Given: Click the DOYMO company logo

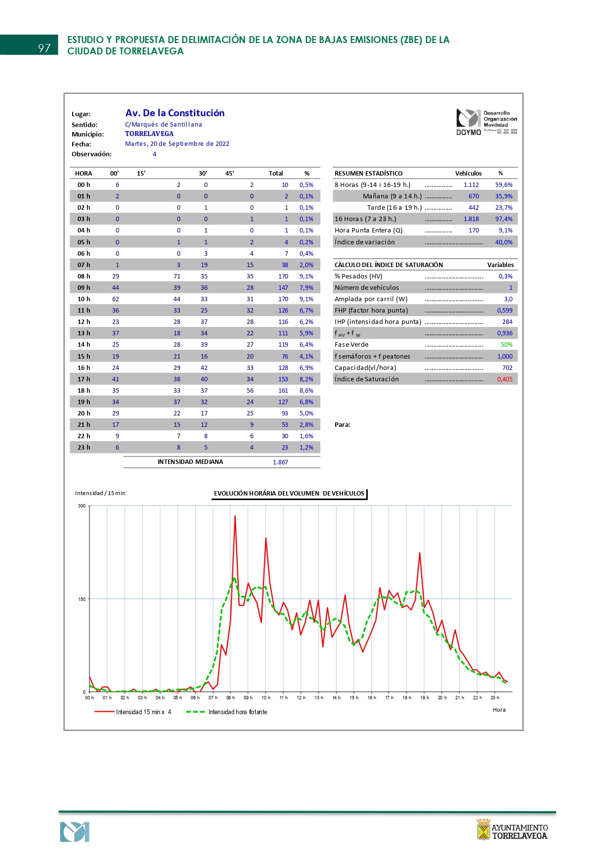Looking at the screenshot, I should (486, 122).
